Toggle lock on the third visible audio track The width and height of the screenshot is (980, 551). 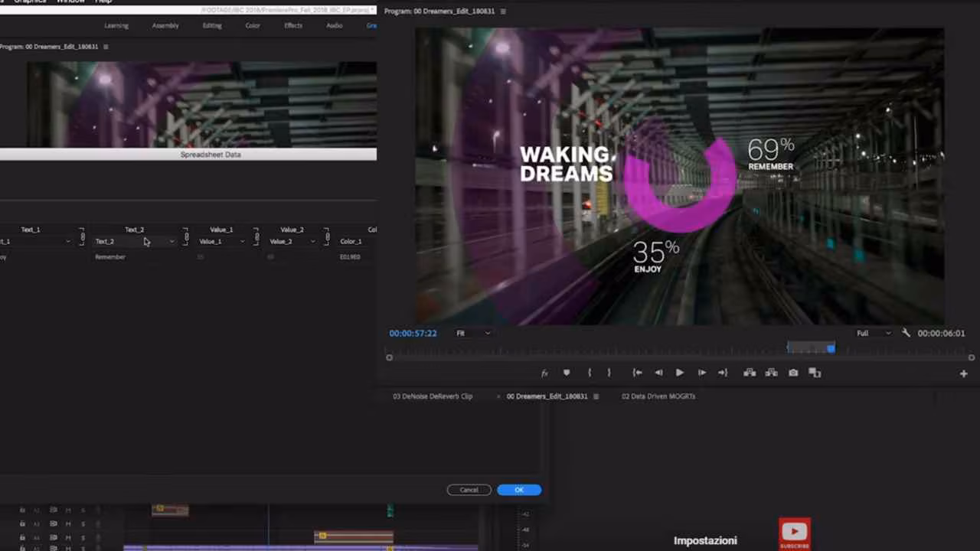pyautogui.click(x=22, y=538)
